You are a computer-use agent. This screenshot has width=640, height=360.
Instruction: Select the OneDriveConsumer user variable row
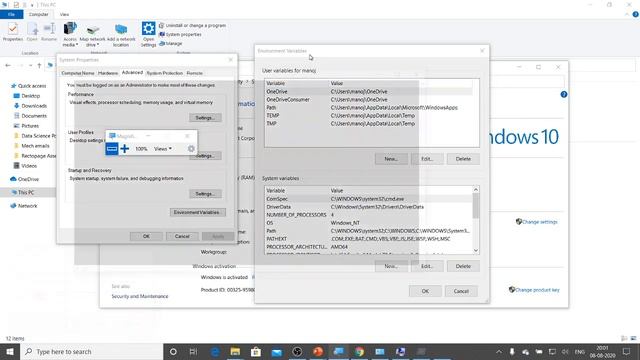tap(369, 100)
